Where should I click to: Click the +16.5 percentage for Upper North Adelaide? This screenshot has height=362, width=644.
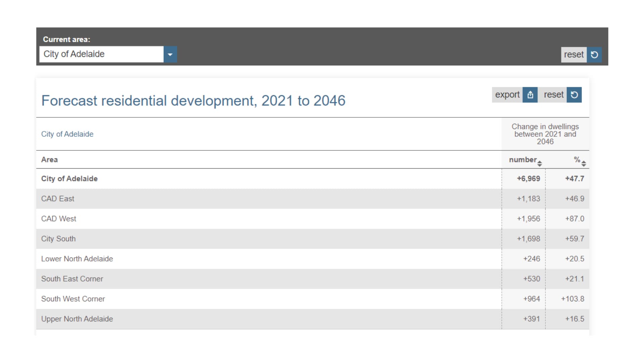575,319
